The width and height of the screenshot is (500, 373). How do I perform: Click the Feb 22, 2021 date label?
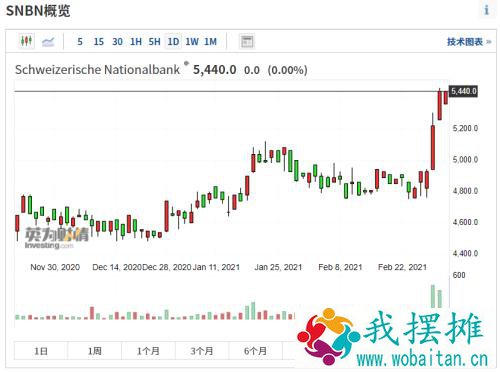tap(402, 267)
